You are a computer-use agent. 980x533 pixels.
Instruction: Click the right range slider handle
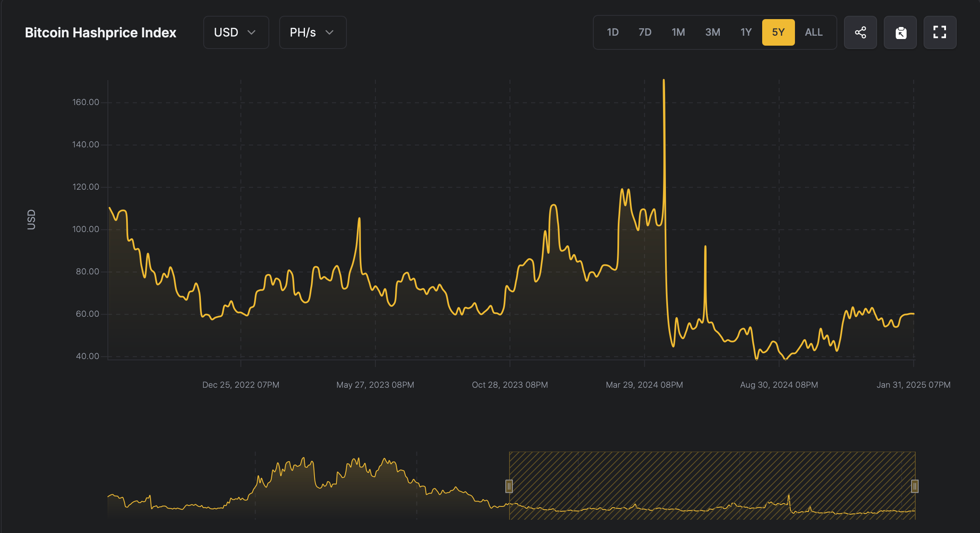[x=914, y=486]
